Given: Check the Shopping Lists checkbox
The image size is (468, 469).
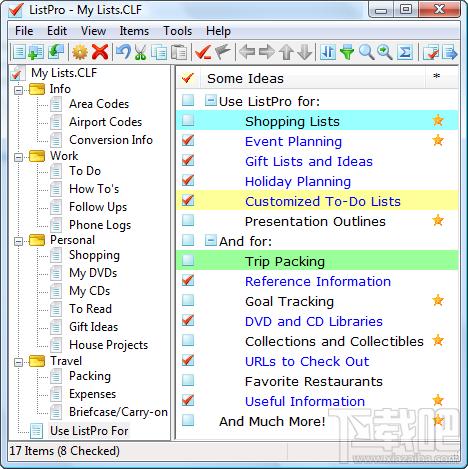Looking at the screenshot, I should pos(188,120).
